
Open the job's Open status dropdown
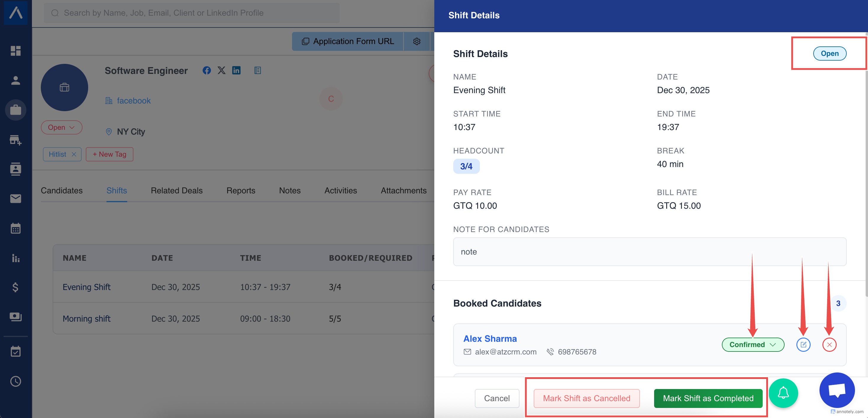(61, 127)
